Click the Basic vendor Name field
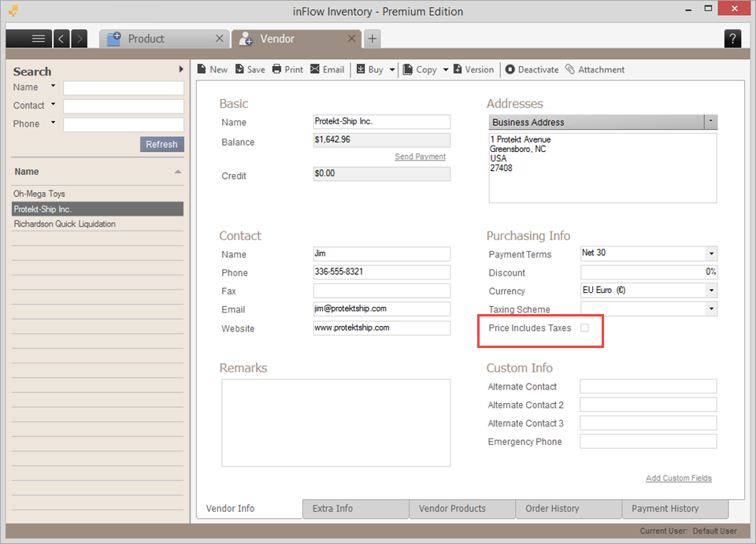The image size is (756, 544). (x=382, y=121)
